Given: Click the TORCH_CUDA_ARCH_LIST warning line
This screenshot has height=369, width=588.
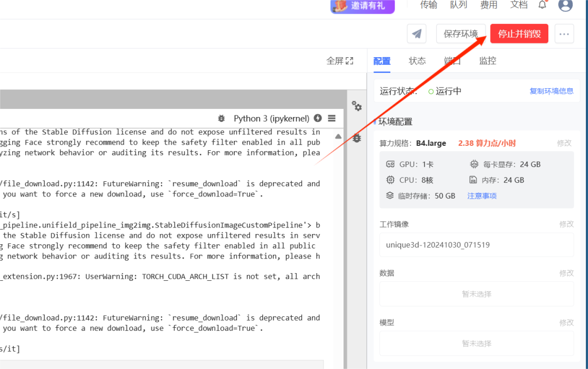Looking at the screenshot, I should pos(160,276).
